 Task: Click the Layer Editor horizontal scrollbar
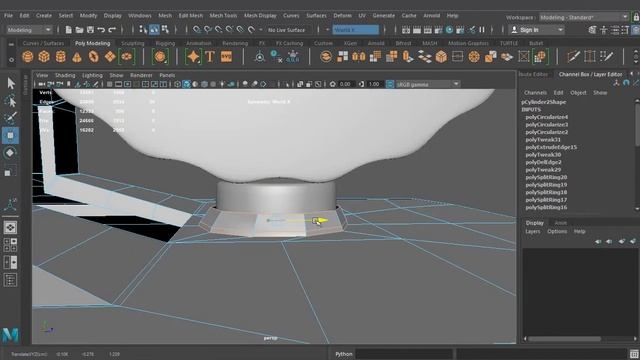point(565,339)
